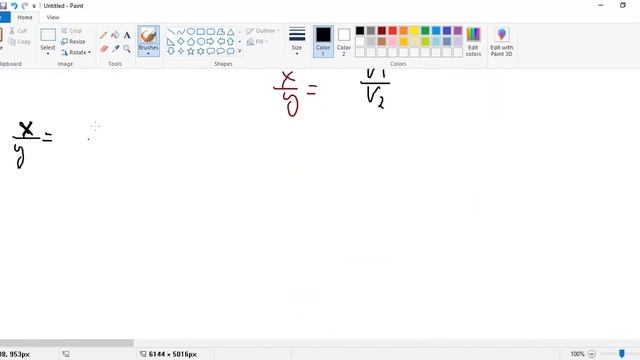Open the File menu tab
640x360 pixels.
point(5,18)
